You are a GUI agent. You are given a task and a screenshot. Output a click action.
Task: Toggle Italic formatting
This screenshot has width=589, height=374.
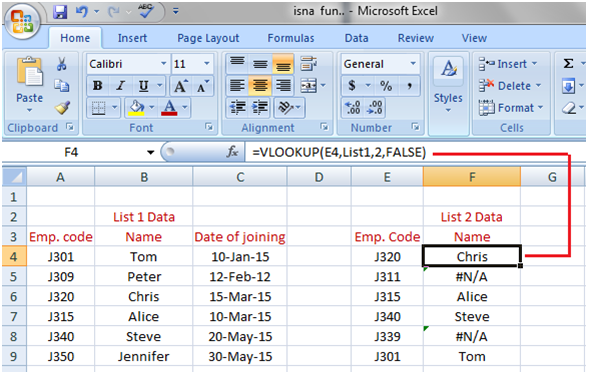(x=120, y=86)
